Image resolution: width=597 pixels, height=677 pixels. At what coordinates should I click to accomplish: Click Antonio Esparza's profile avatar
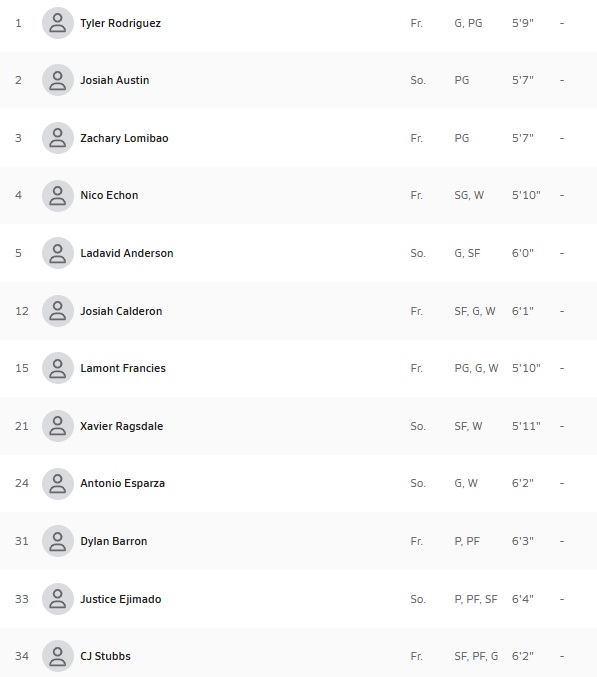(x=57, y=484)
